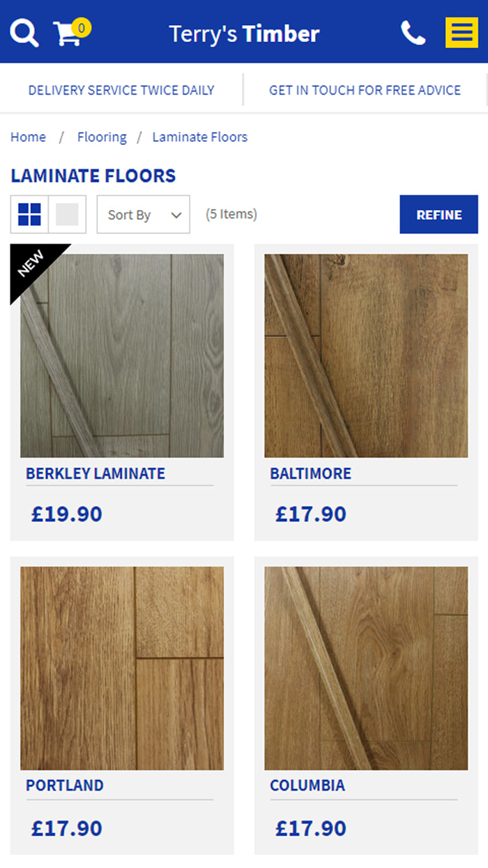Switch to grid view layout
Image resolution: width=488 pixels, height=868 pixels.
point(29,214)
